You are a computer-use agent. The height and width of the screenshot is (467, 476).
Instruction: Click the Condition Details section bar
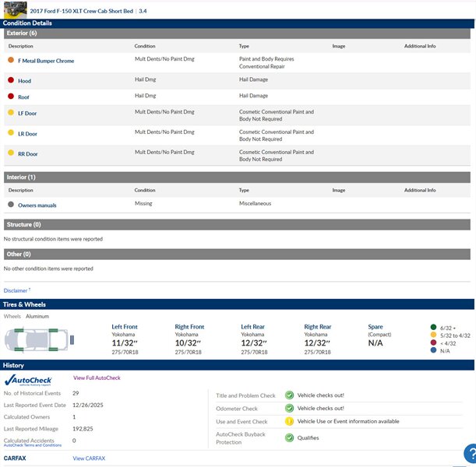click(237, 23)
